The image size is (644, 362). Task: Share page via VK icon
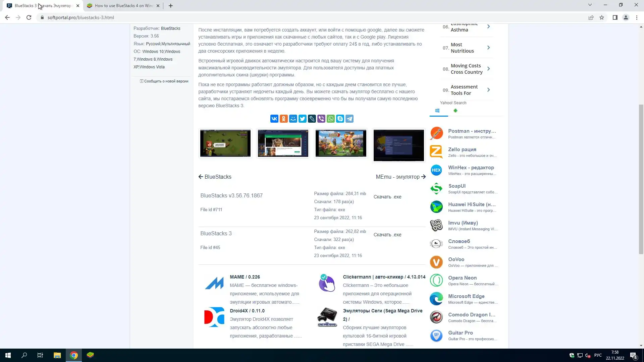pyautogui.click(x=274, y=119)
